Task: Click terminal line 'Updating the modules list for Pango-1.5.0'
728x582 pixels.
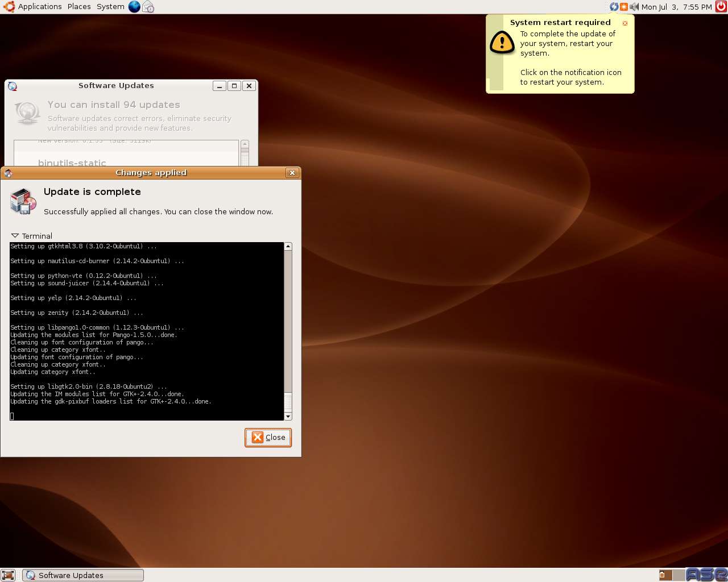Action: (x=94, y=335)
